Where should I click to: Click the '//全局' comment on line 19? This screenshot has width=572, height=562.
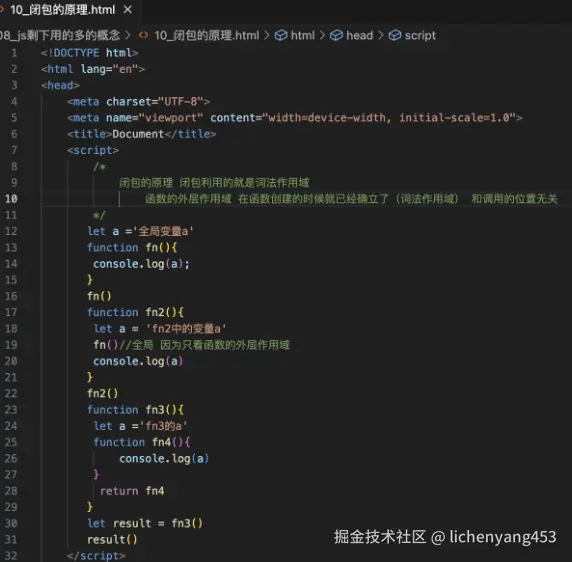[x=205, y=345]
